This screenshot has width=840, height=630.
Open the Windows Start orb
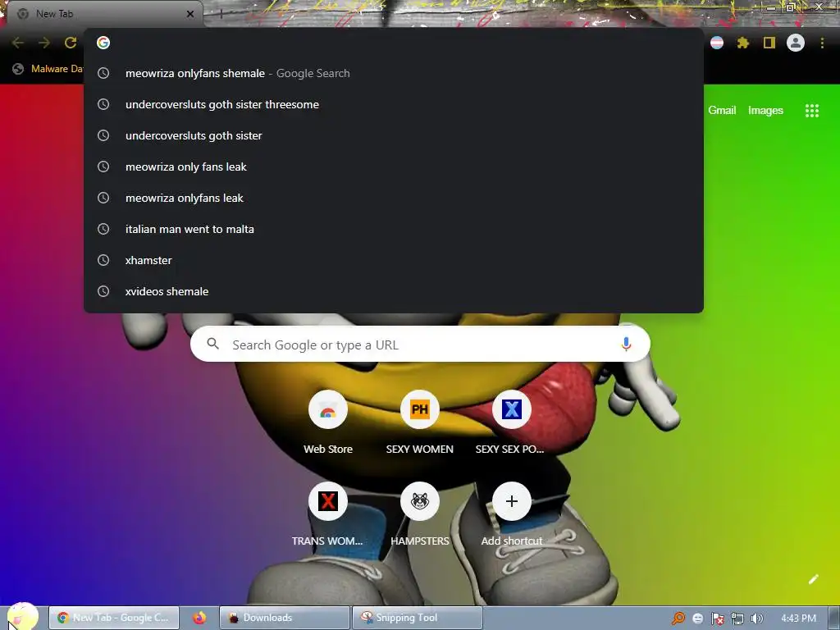coord(22,617)
